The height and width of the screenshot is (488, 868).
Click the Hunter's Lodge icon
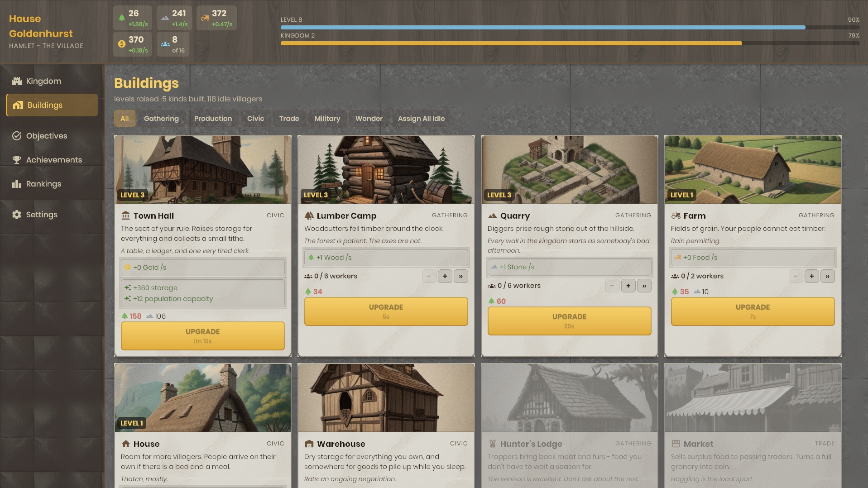(x=493, y=444)
